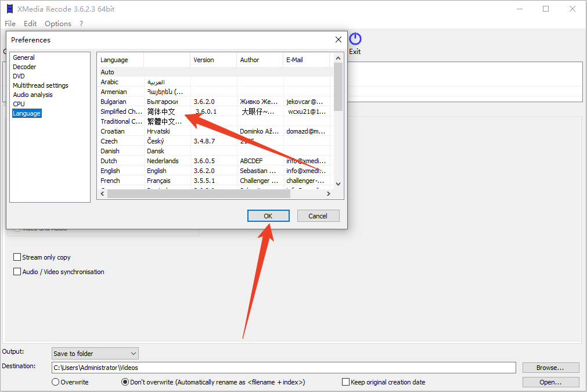The image size is (587, 392).
Task: Click the horizontal scroll left arrow
Action: click(x=102, y=194)
